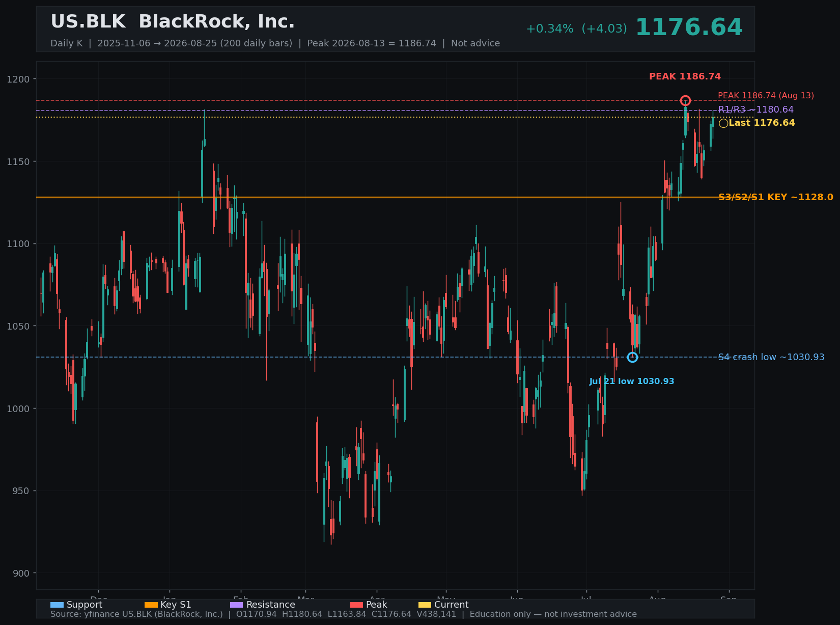
Task: Select the yellow Current legend swatch
Action: point(425,605)
